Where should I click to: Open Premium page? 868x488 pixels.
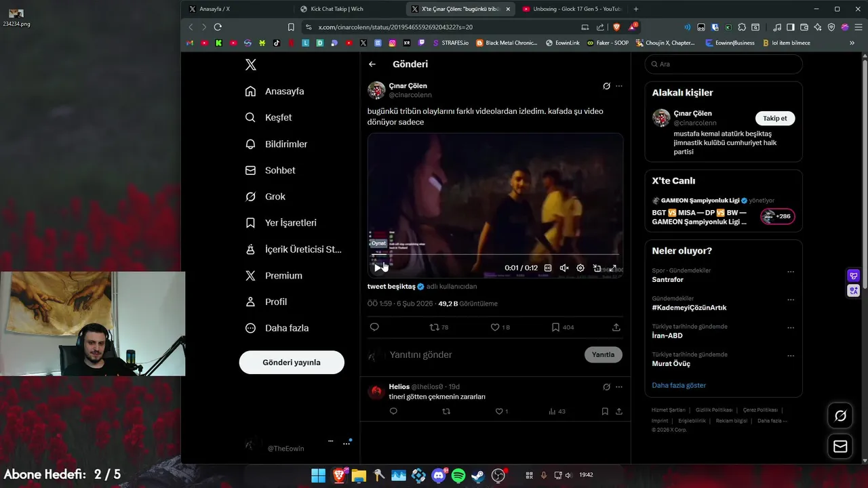274,275
